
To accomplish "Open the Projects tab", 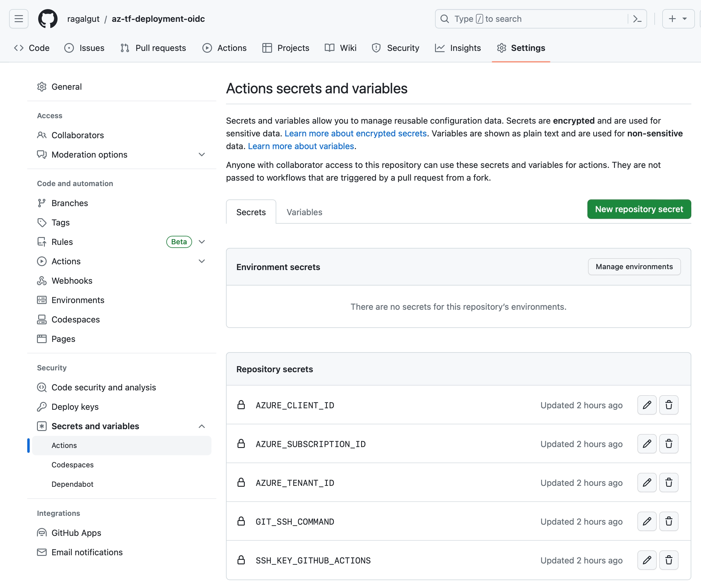I will 286,48.
